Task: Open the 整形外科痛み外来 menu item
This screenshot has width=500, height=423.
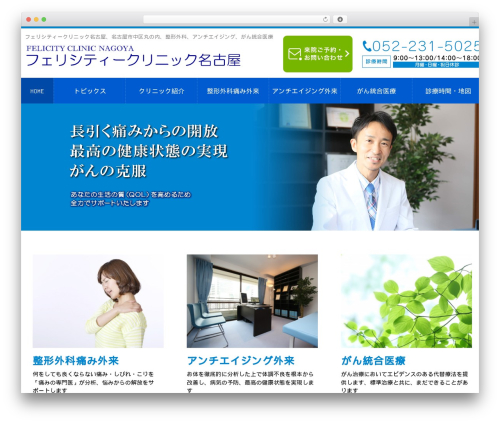Action: click(x=233, y=91)
